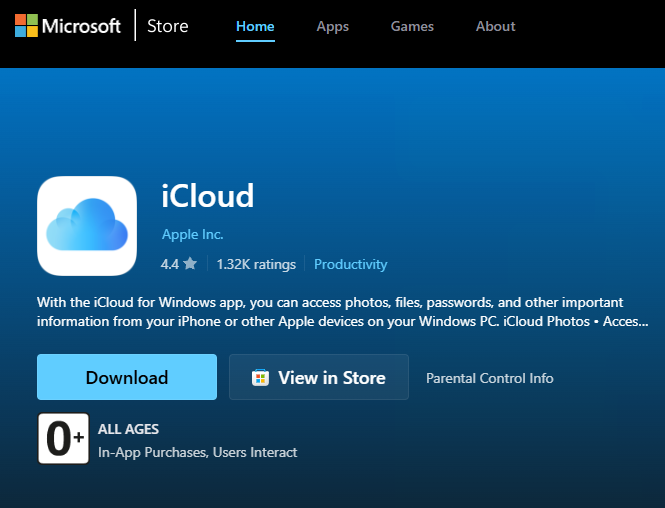Open the Apple Inc. publisher link
The image size is (665, 508).
(193, 234)
